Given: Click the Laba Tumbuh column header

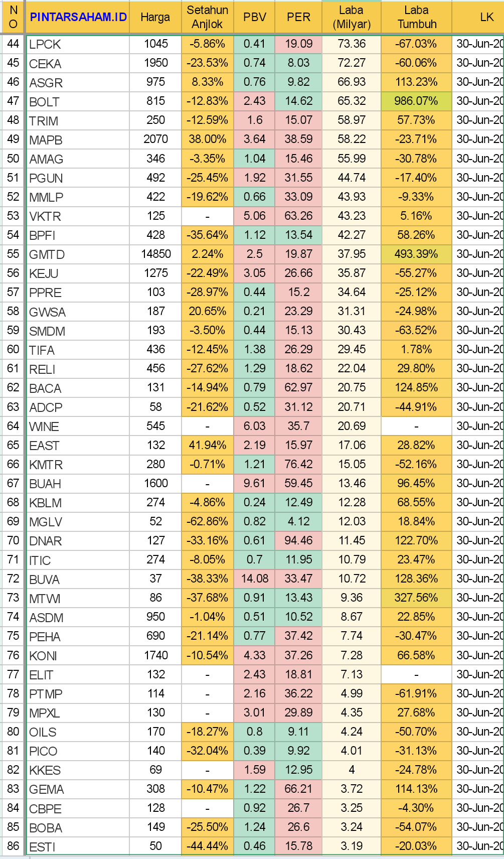Looking at the screenshot, I should coord(416,17).
